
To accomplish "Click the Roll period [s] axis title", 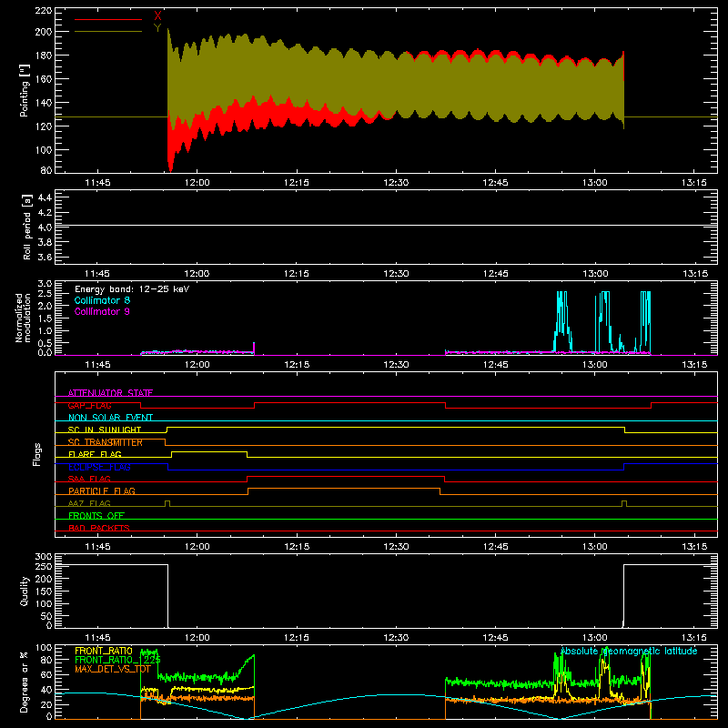I will tap(26, 227).
